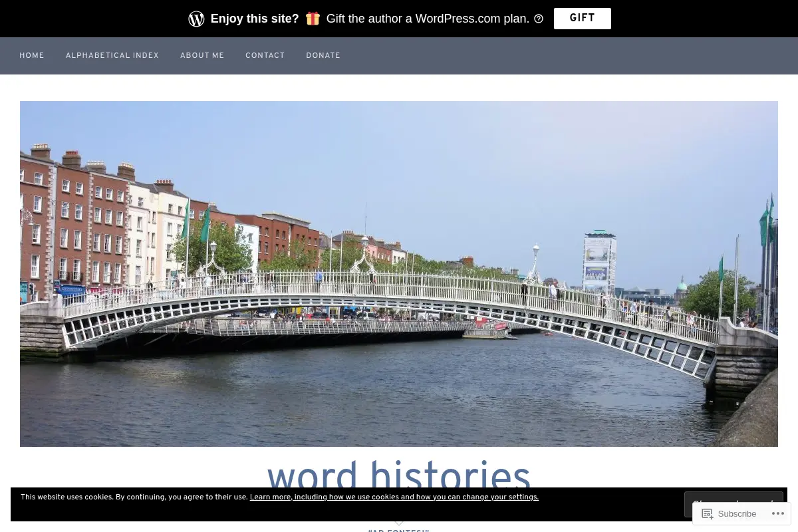This screenshot has height=532, width=798.
Task: Open the DONATE menu item
Action: click(x=323, y=56)
